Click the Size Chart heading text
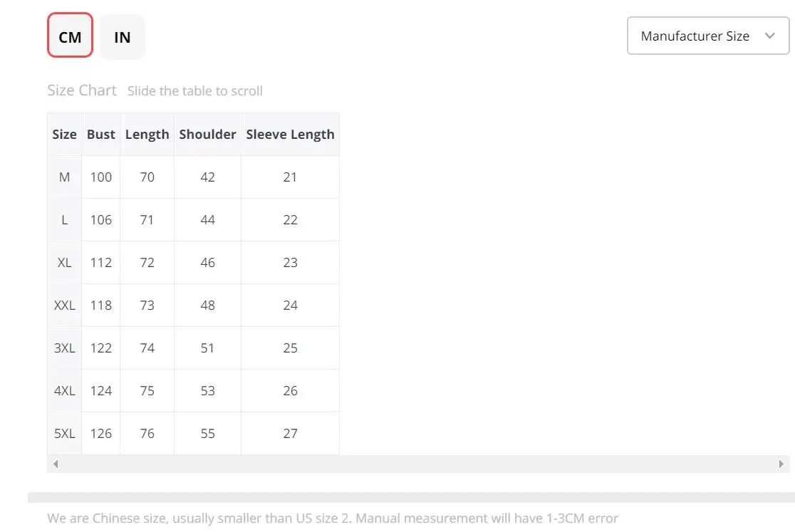Viewport: 795px width, 532px height. pos(81,90)
